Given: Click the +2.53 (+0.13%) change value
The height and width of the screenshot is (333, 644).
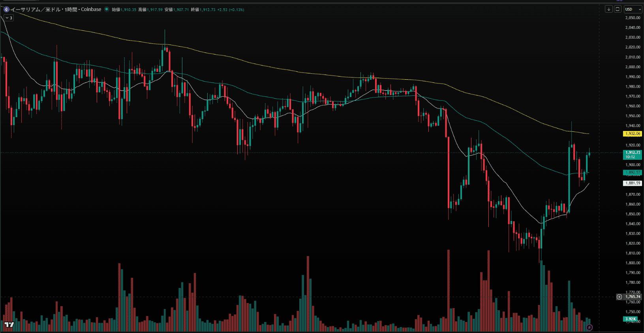Looking at the screenshot, I should 231,9.
